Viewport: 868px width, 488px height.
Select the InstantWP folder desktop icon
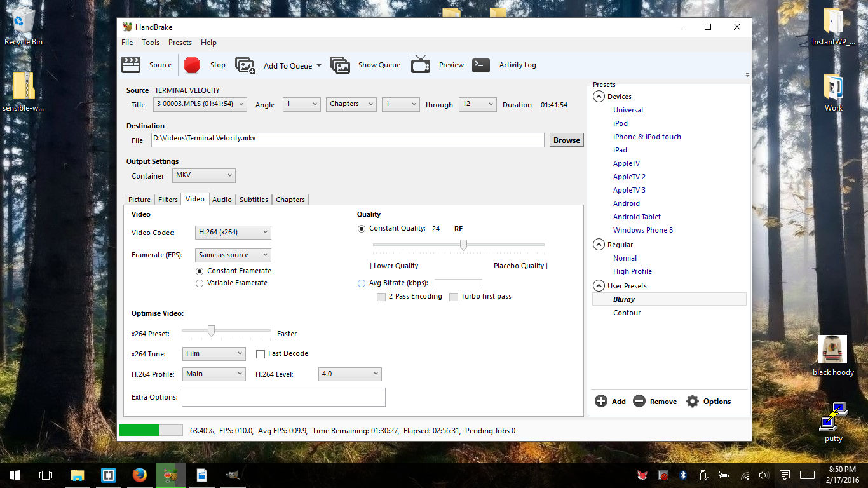[834, 27]
